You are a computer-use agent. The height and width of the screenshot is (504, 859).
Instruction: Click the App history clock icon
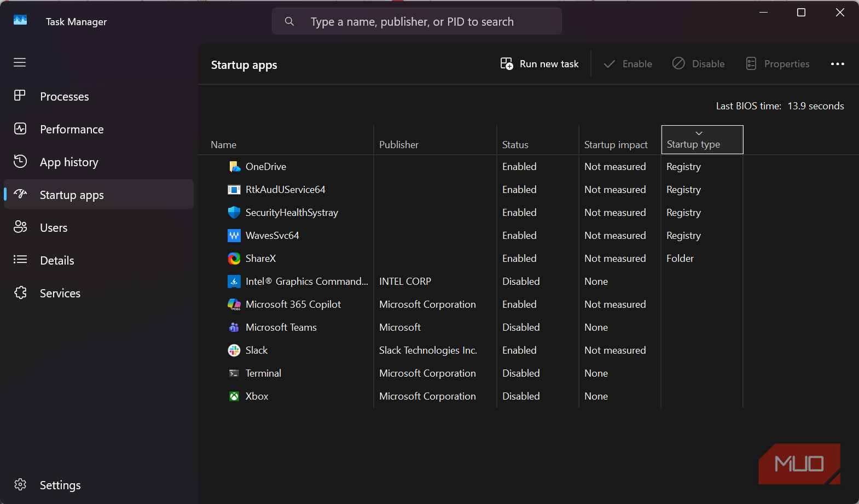20,161
